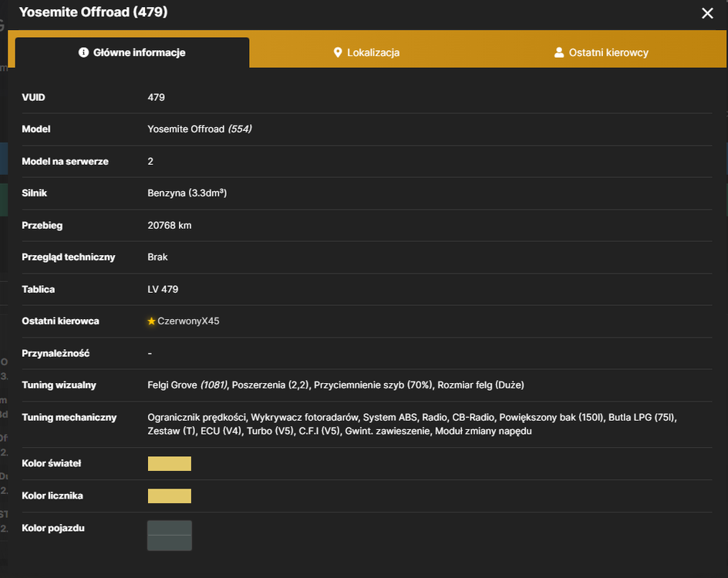Viewport: 728px width, 578px height.
Task: Select the model text Yosemite Offroad (554)
Action: click(x=200, y=129)
